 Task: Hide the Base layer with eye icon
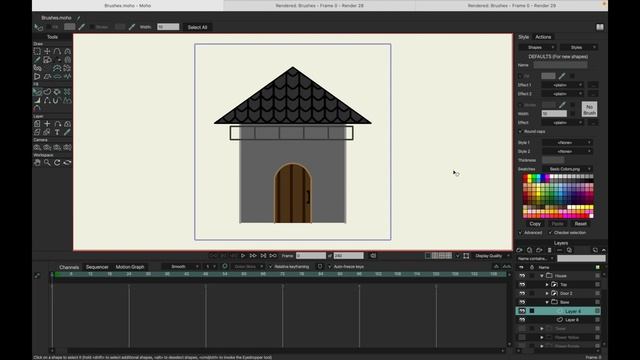tap(522, 302)
